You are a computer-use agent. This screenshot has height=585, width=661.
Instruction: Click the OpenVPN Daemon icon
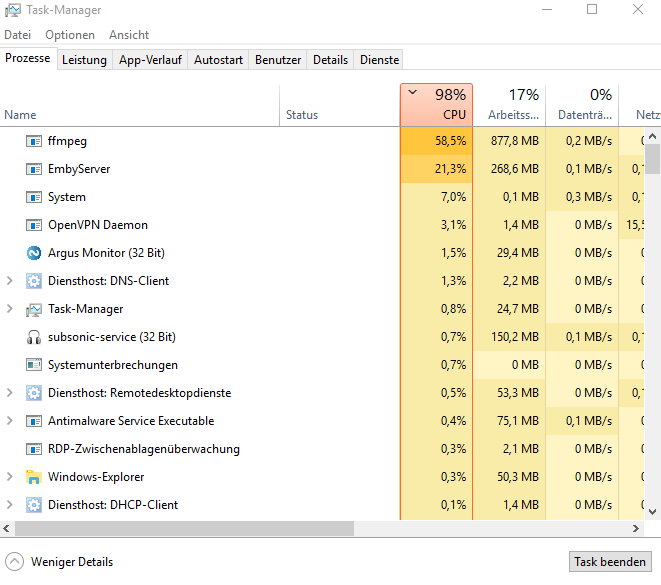coord(34,225)
